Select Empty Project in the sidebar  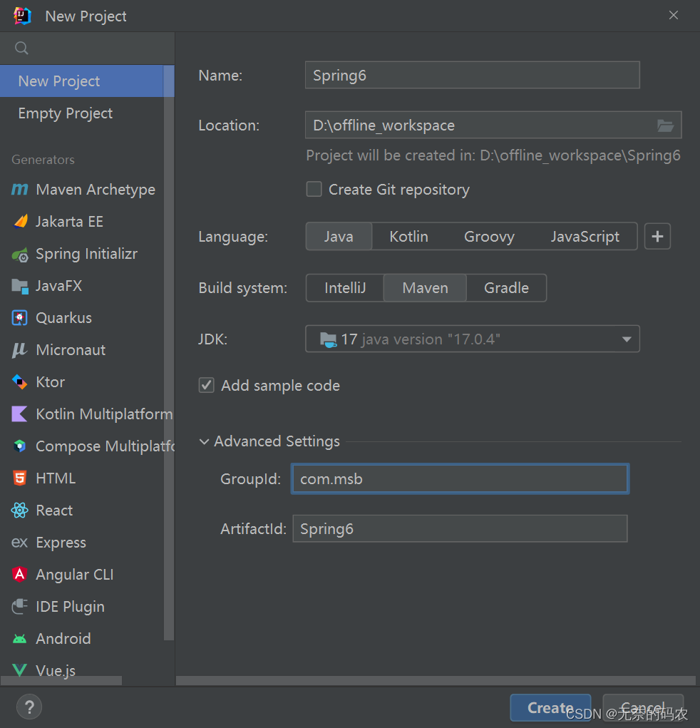click(82, 113)
